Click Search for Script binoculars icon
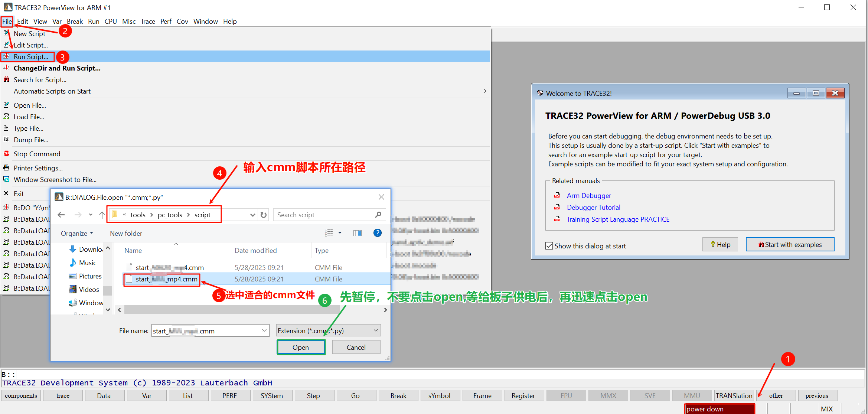The image size is (868, 414). 6,79
